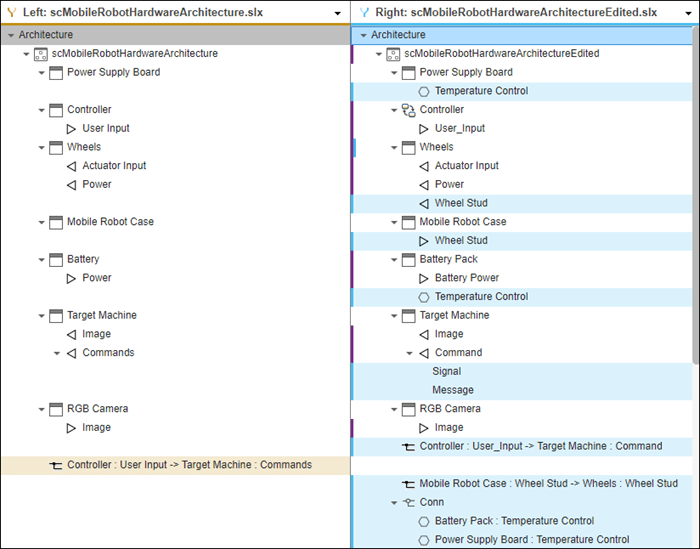Select Controller : User Input -> Target Machine : Commands row

point(189,465)
